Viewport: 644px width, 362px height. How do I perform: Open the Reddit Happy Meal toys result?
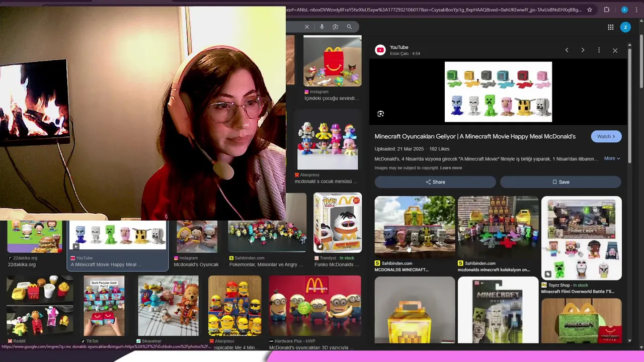coord(40,306)
